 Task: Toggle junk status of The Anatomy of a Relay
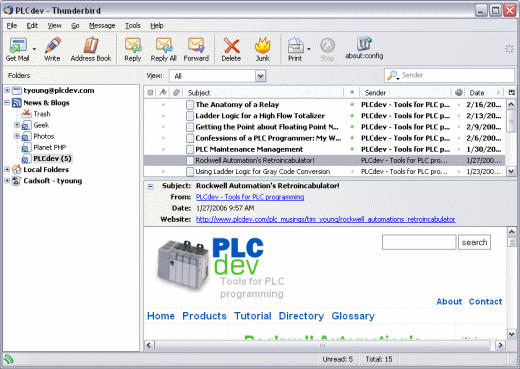click(459, 105)
